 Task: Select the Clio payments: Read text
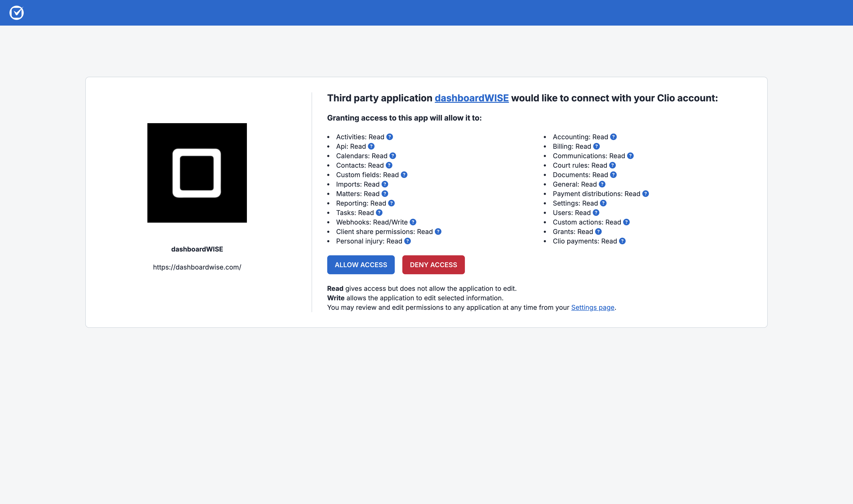point(585,241)
